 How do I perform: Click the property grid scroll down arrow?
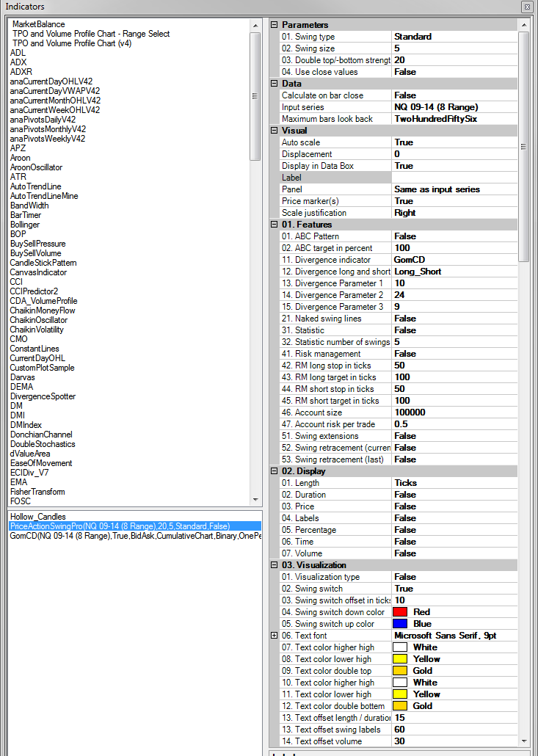(524, 741)
